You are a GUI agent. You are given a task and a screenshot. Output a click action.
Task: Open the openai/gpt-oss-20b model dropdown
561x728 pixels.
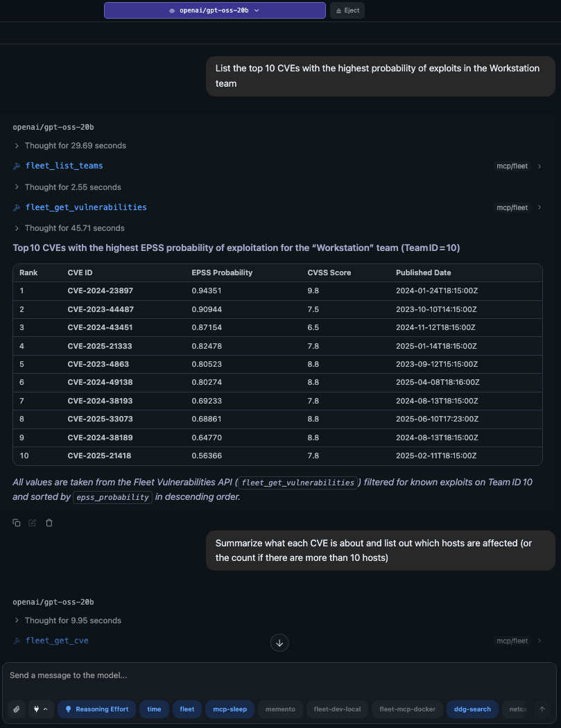point(214,10)
